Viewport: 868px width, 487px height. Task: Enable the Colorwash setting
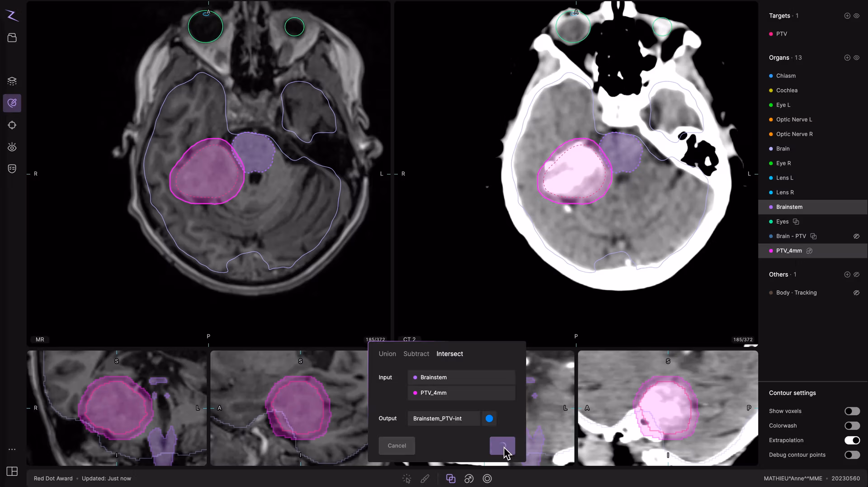click(852, 426)
